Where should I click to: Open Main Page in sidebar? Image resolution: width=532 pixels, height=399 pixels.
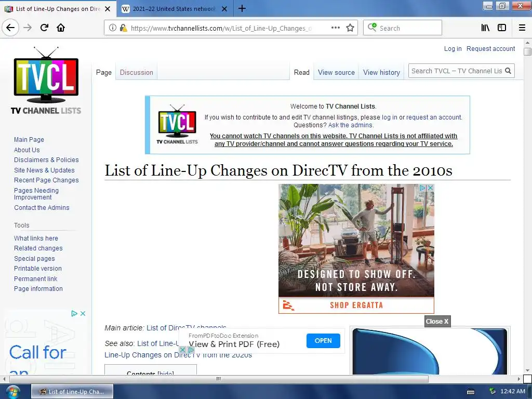[29, 139]
